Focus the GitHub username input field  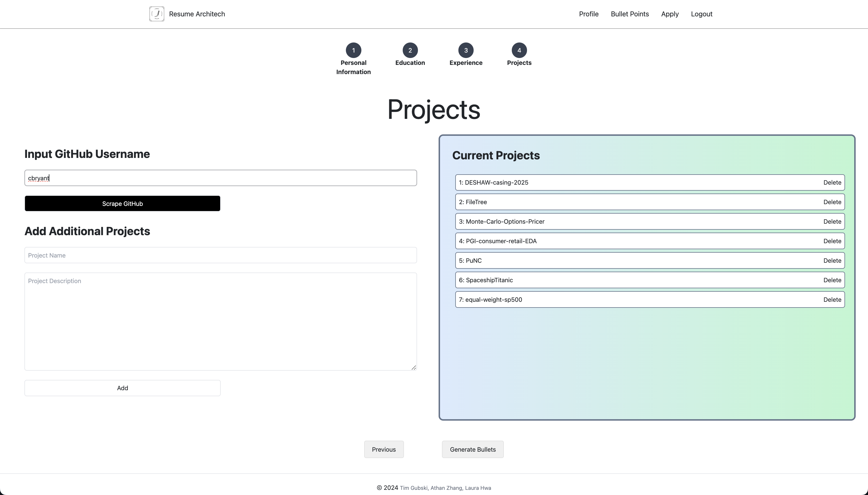220,178
